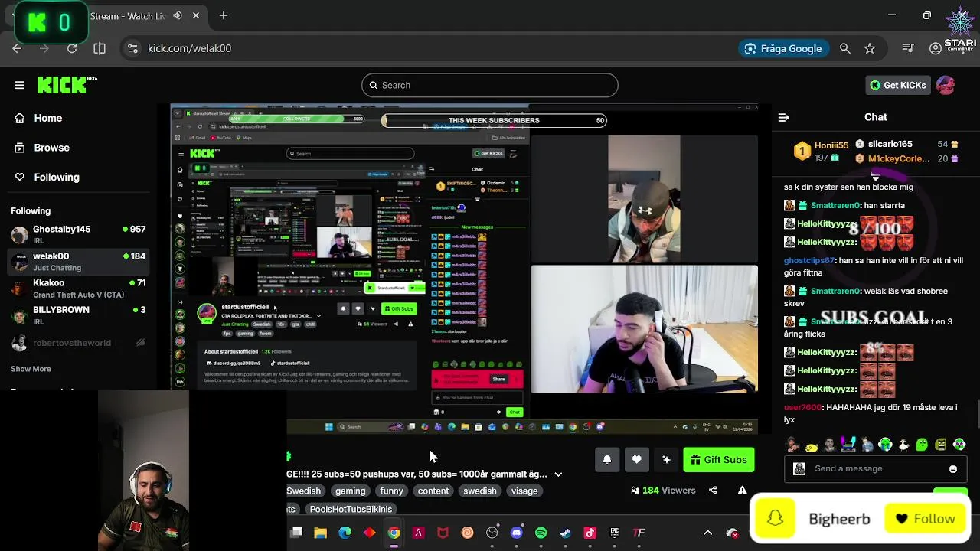Select the content tag

(433, 491)
